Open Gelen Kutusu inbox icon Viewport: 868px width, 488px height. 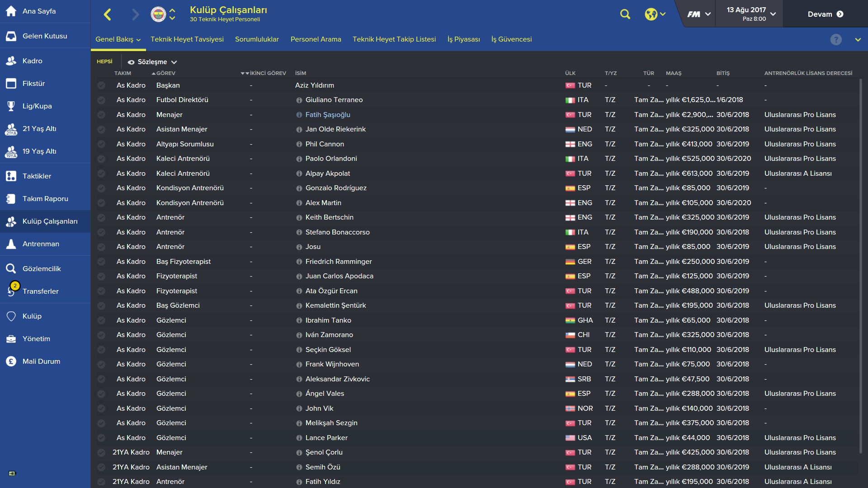coord(11,36)
